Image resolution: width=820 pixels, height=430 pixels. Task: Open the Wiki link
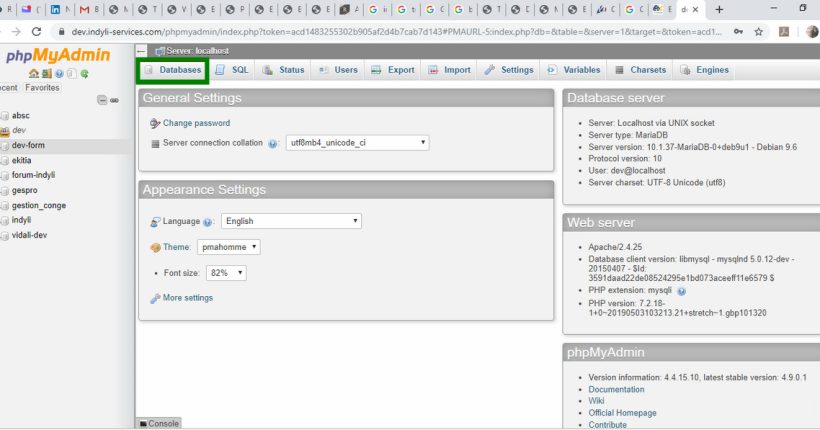pos(596,401)
